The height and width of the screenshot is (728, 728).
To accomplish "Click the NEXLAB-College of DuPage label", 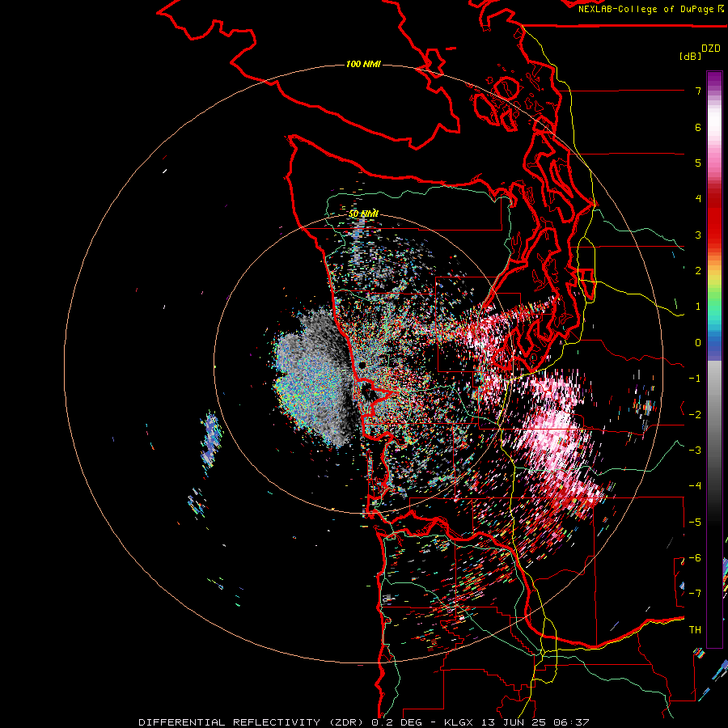I will pyautogui.click(x=647, y=9).
